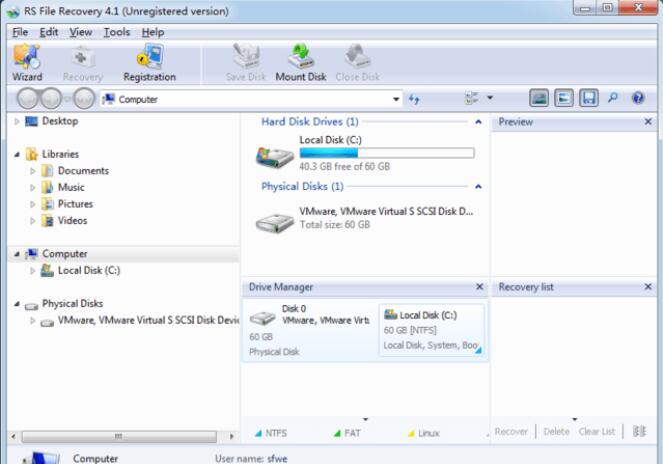The width and height of the screenshot is (663, 464).
Task: Select Disk 0 in Drive Manager
Action: click(310, 330)
